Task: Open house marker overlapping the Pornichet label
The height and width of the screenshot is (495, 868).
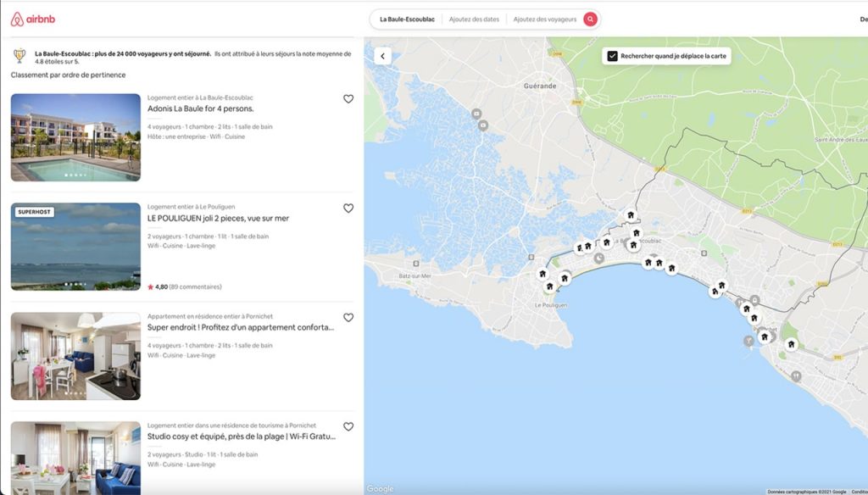Action: pyautogui.click(x=765, y=336)
